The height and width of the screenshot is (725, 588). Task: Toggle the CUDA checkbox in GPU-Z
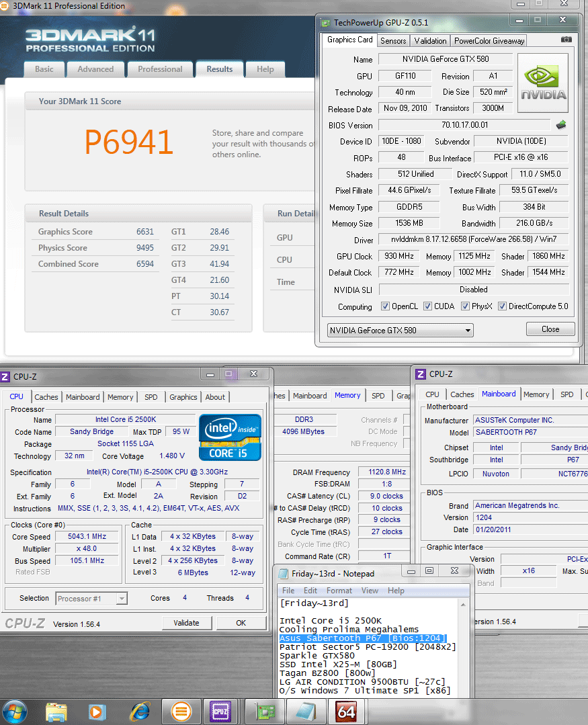[427, 306]
